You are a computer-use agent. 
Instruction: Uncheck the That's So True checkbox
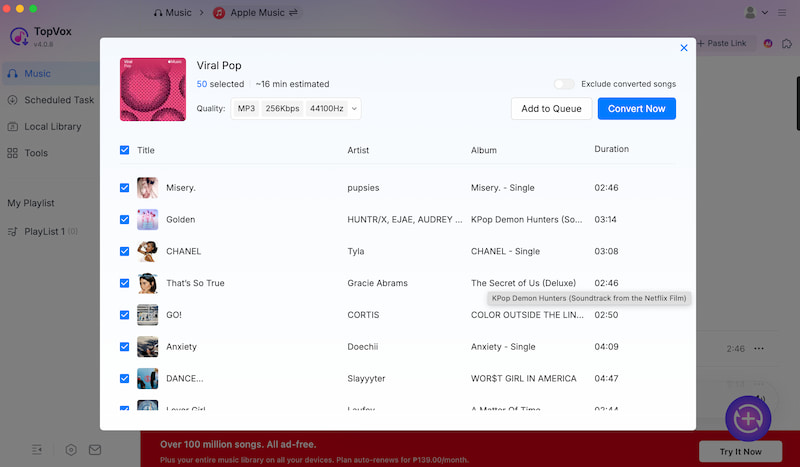[124, 283]
